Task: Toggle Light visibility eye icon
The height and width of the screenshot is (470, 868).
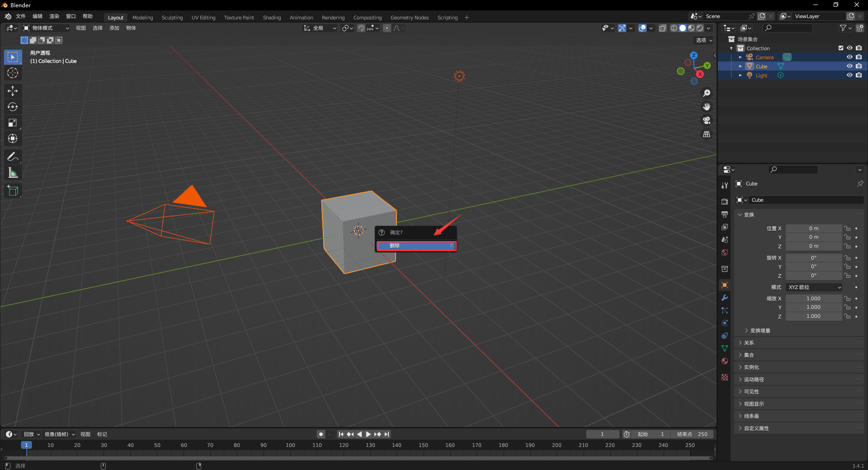Action: click(x=849, y=75)
